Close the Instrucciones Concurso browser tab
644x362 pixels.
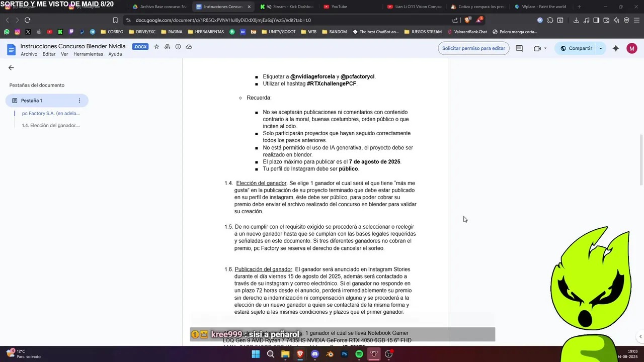pyautogui.click(x=249, y=7)
